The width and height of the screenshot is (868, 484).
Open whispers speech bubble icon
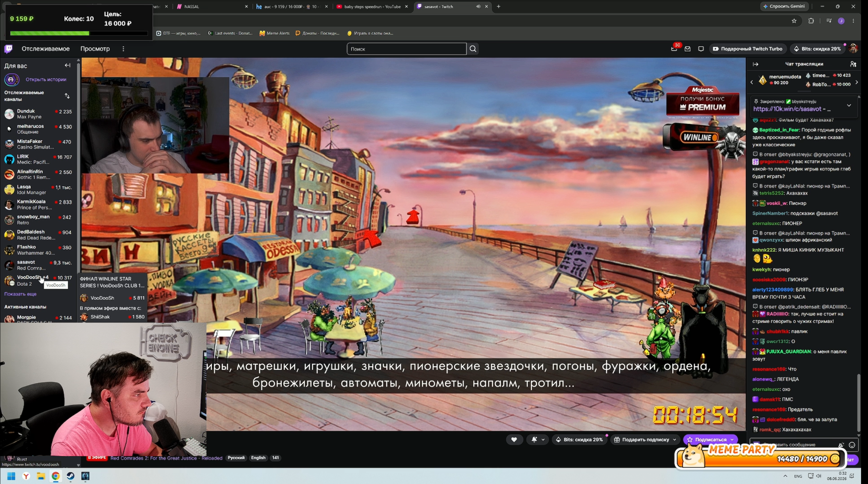click(701, 49)
